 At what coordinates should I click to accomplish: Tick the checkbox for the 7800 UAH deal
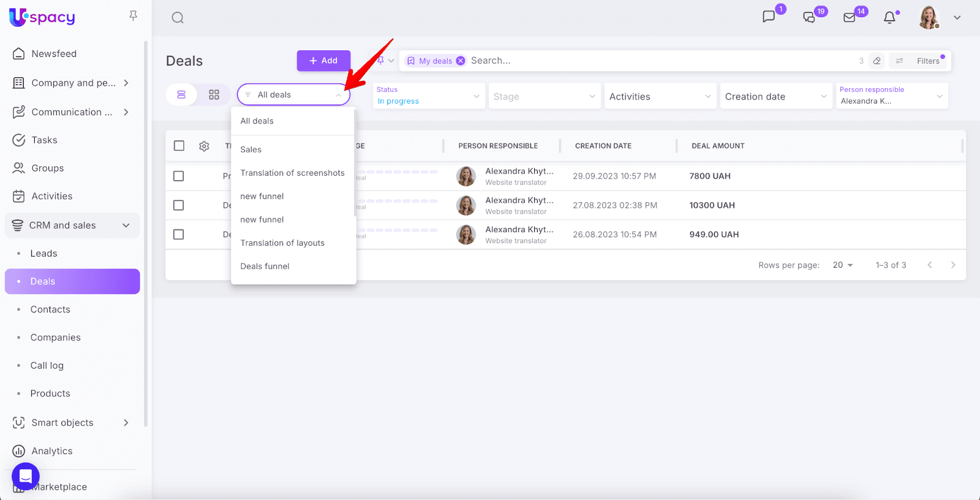tap(179, 176)
